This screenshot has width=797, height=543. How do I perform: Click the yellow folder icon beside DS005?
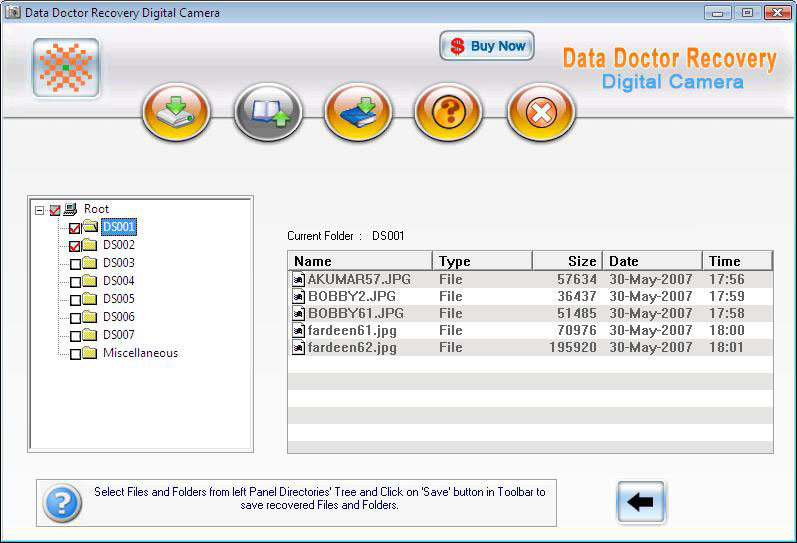(90, 299)
